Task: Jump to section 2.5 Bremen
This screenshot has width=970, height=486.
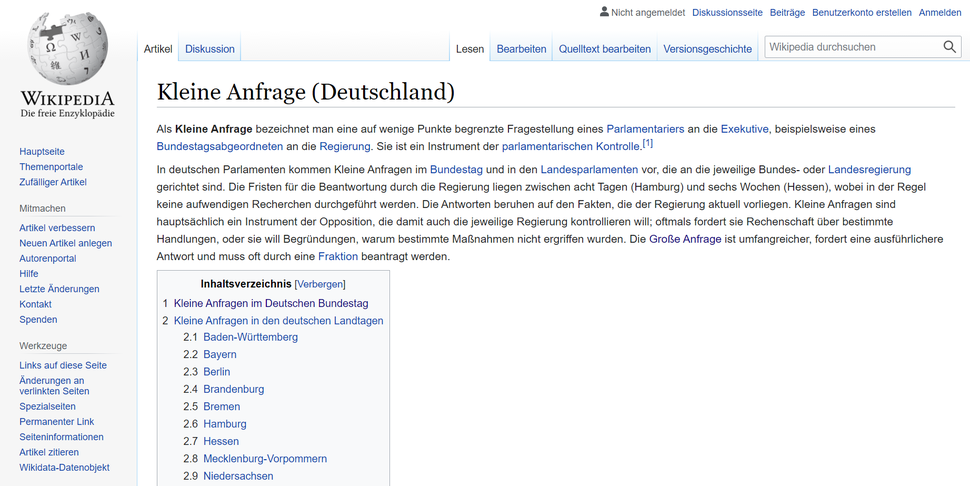Action: (x=221, y=406)
